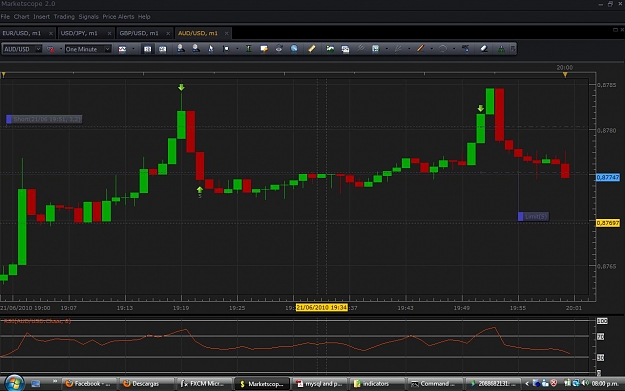Open Descargas window in taskbar
The width and height of the screenshot is (625, 391).
[146, 383]
